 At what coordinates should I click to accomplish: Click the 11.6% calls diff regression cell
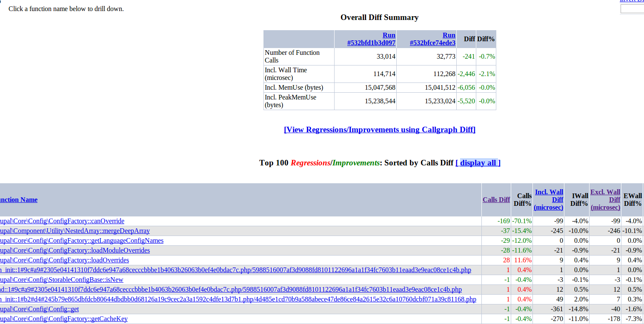(523, 260)
